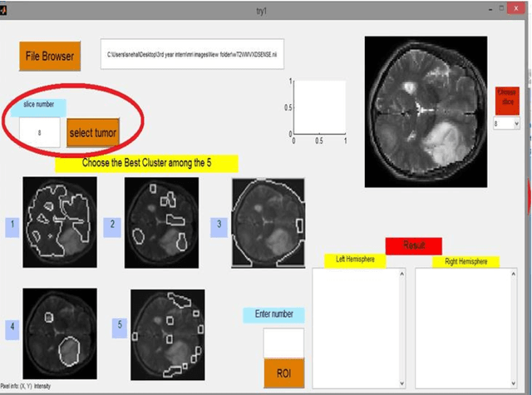Image resolution: width=532 pixels, height=395 pixels.
Task: Click the red Result button
Action: coord(414,245)
